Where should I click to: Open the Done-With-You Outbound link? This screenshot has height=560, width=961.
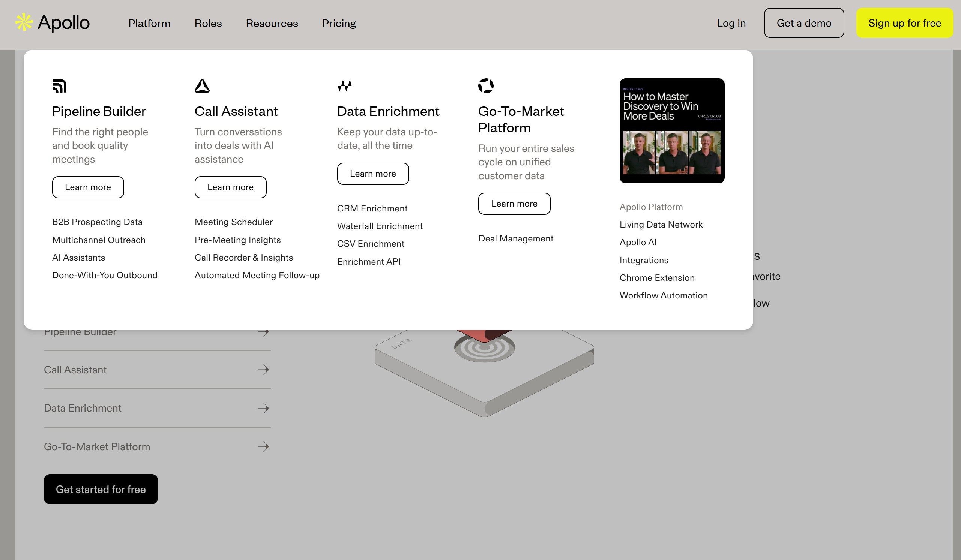point(105,275)
